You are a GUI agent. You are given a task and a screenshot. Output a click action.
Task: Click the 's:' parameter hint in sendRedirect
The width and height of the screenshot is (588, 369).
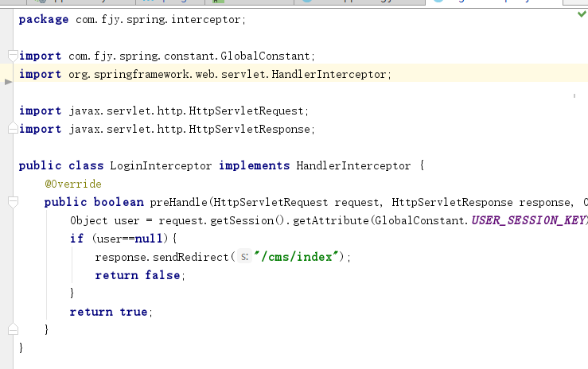[245, 257]
